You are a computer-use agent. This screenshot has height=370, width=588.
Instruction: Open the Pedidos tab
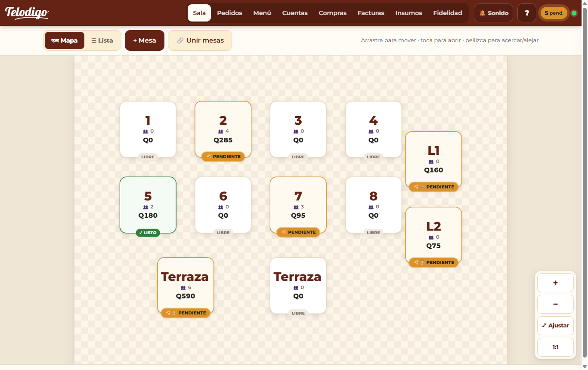229,13
